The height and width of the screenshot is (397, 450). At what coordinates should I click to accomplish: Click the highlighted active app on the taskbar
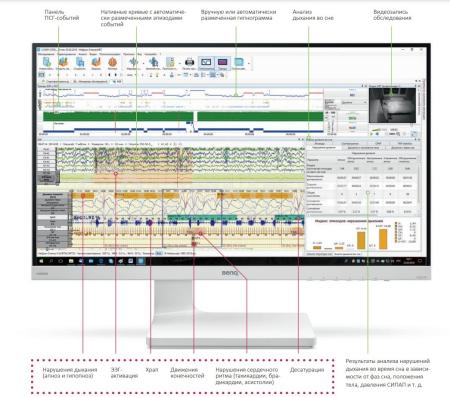[x=141, y=261]
